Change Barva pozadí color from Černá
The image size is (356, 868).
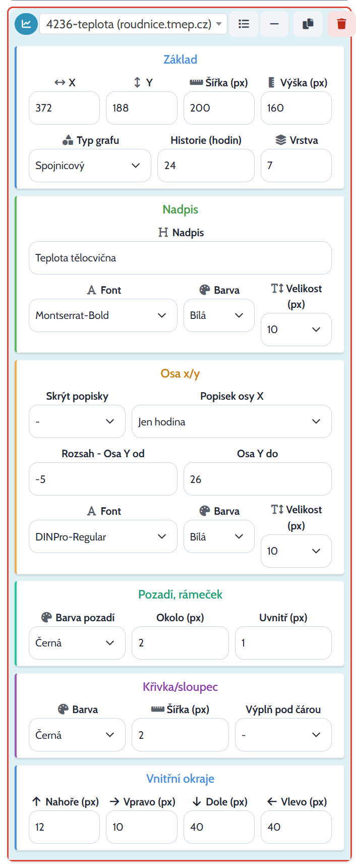coord(77,643)
